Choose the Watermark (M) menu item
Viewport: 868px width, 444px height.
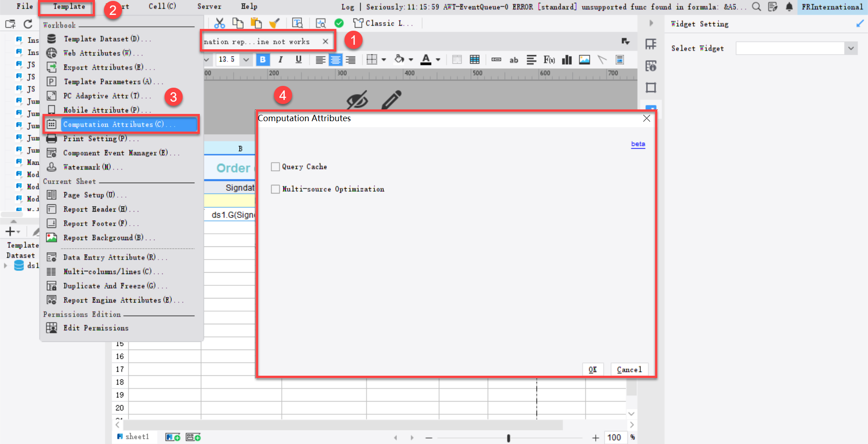click(93, 167)
